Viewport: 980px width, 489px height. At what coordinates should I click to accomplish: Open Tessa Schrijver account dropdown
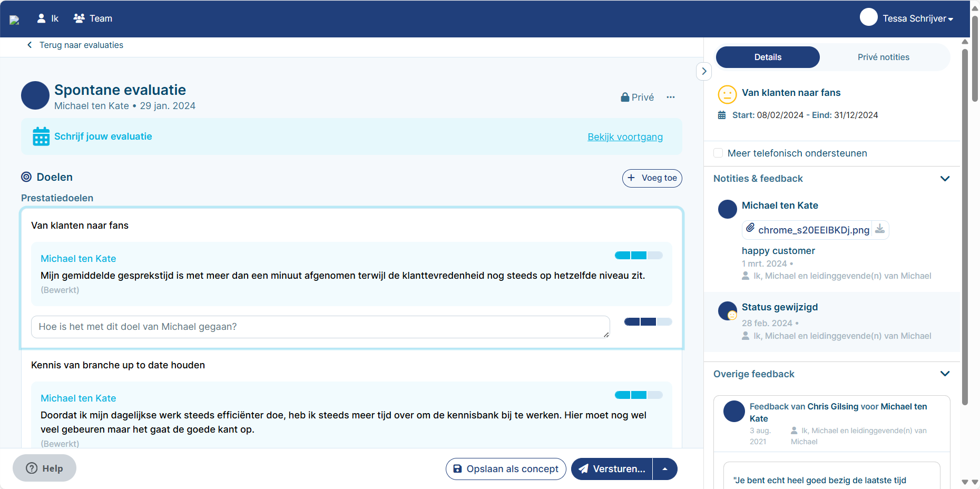[918, 18]
